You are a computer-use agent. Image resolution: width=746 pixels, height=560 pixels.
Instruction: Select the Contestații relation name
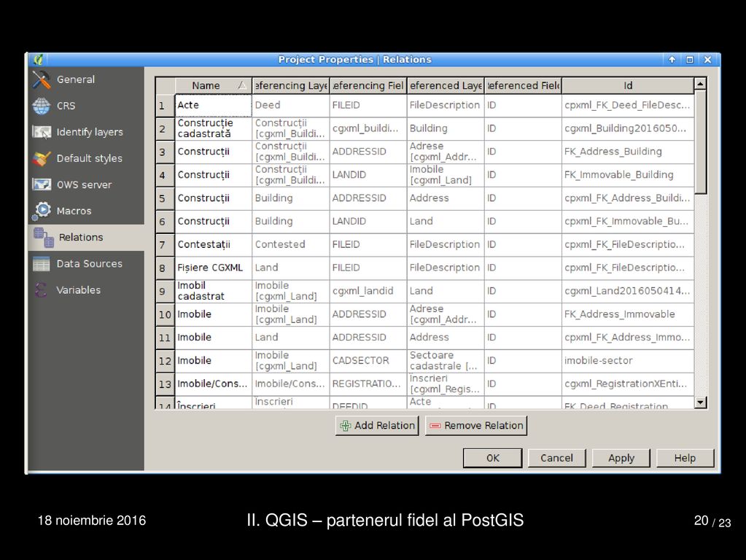pyautogui.click(x=214, y=244)
